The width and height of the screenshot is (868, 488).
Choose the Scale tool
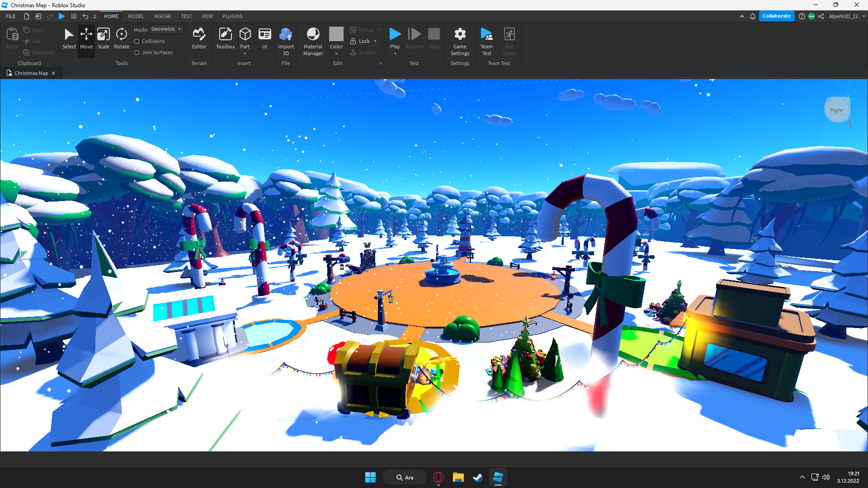pyautogui.click(x=104, y=38)
